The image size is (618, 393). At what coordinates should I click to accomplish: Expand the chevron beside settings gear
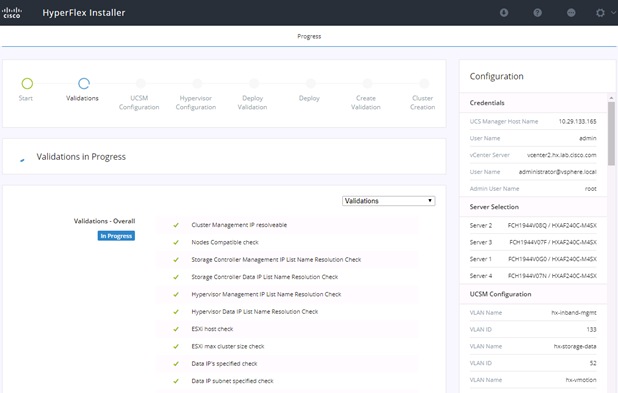(613, 13)
